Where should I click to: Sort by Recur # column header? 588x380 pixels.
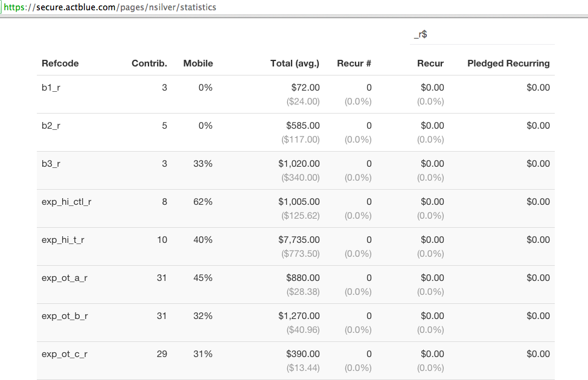coord(354,63)
